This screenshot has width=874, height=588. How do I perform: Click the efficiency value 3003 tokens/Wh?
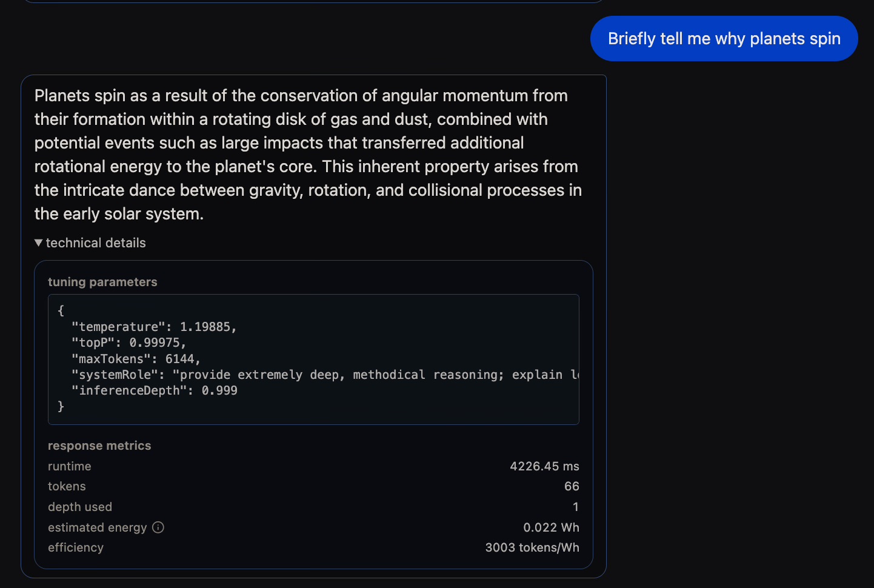click(x=532, y=547)
